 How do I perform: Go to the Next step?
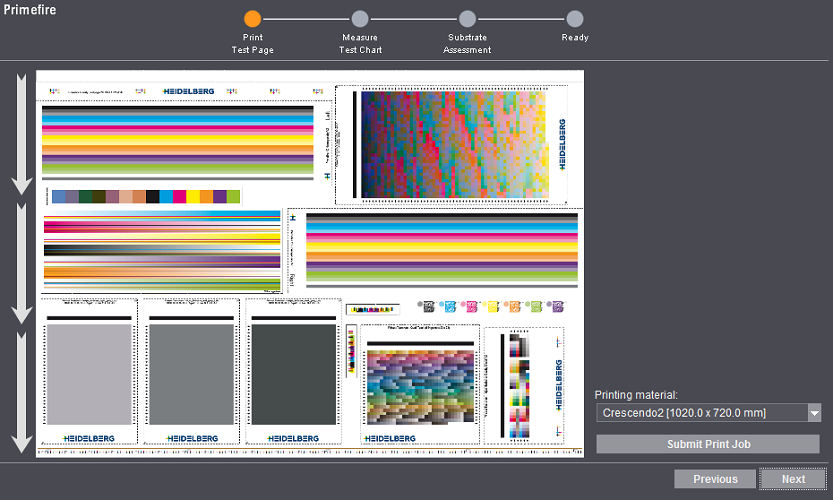pyautogui.click(x=793, y=479)
